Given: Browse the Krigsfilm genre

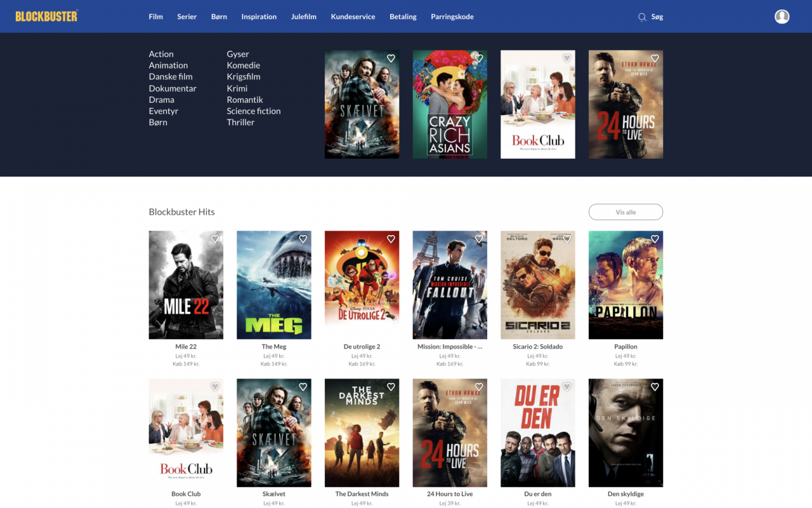Looking at the screenshot, I should (x=244, y=77).
